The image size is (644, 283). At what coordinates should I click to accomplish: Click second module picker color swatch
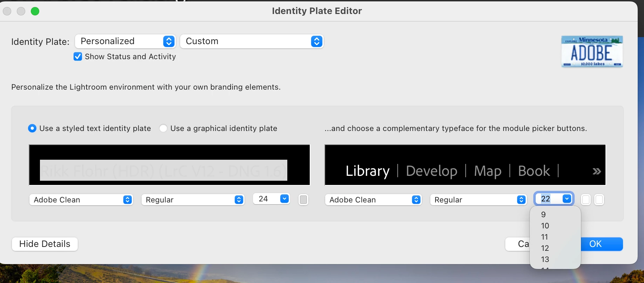[x=599, y=200]
